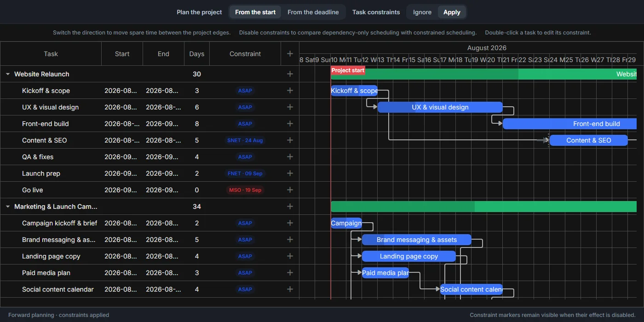Screen dimensions: 644x322
Task: Set task constraints to Ignore
Action: pos(422,12)
